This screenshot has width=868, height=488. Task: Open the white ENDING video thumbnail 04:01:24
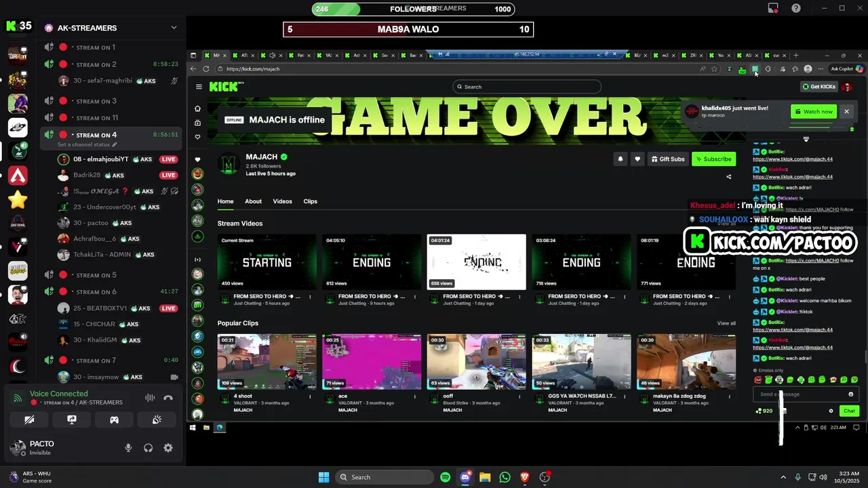(476, 262)
